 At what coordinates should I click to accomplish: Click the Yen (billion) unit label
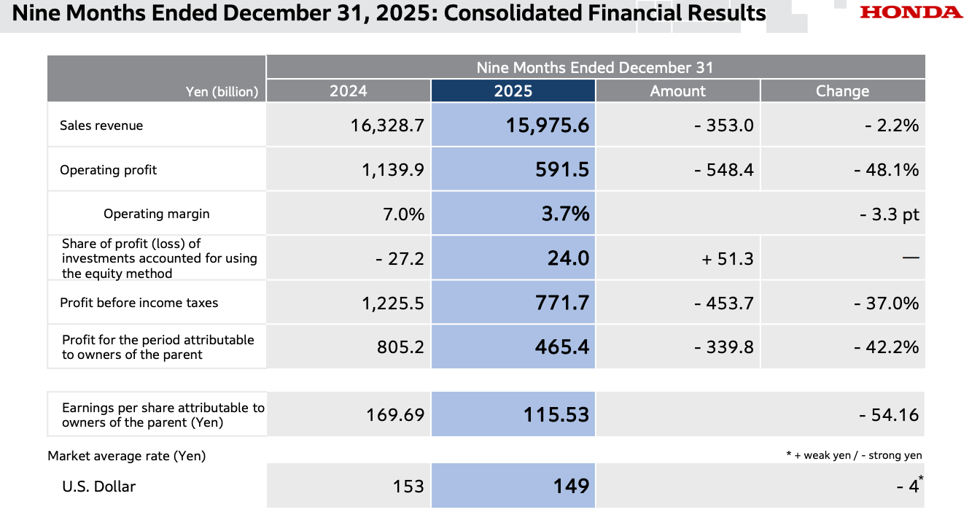[x=222, y=92]
